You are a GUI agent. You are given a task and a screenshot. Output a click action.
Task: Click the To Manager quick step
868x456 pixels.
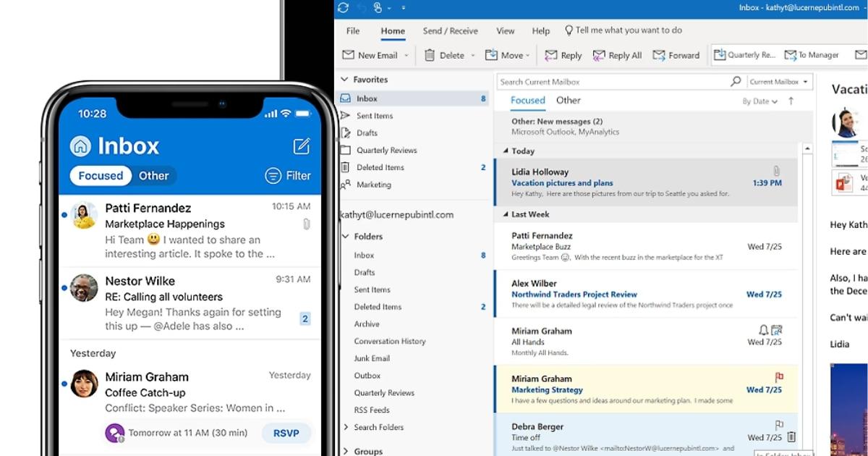pos(812,55)
